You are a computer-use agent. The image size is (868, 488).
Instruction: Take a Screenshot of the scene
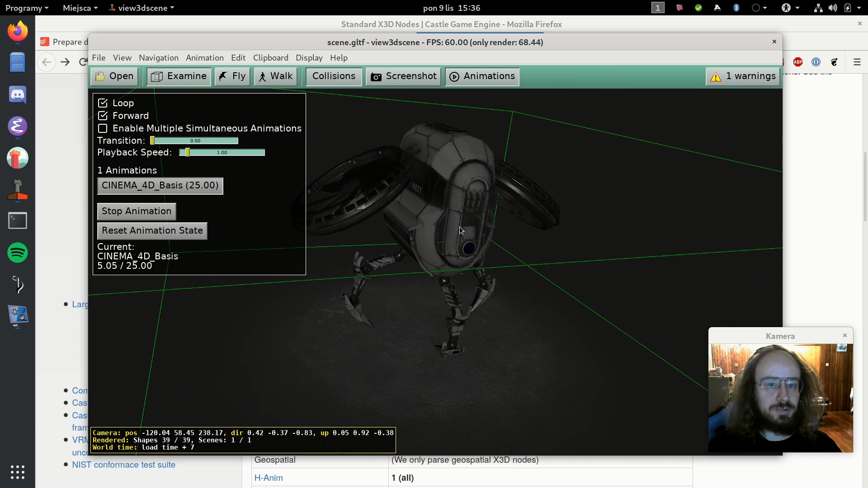coord(403,76)
